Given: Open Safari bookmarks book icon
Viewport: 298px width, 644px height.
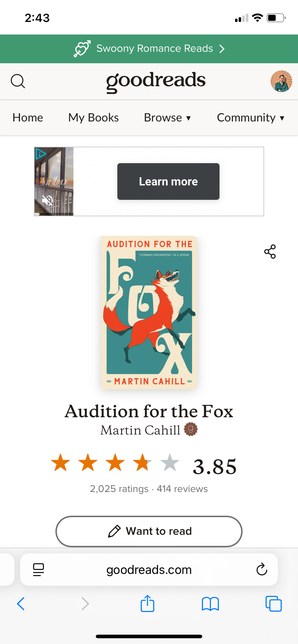Looking at the screenshot, I should tap(211, 604).
